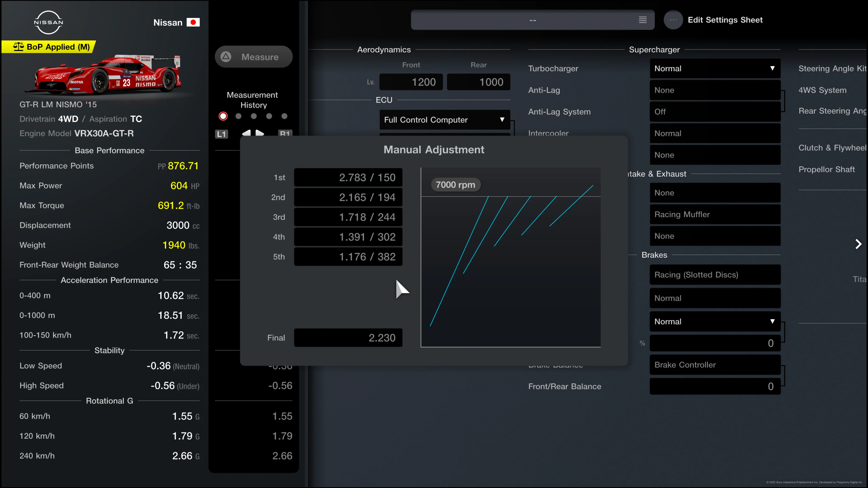This screenshot has height=488, width=868.
Task: Open the Turbocharger Normal dropdown
Action: tap(715, 69)
